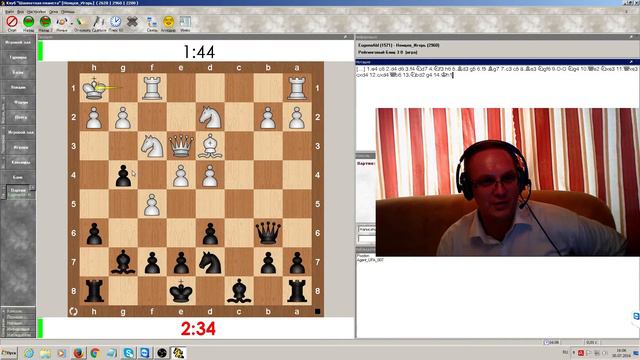Click the player names header in info panel
This screenshot has height=360, width=640.
399,45
